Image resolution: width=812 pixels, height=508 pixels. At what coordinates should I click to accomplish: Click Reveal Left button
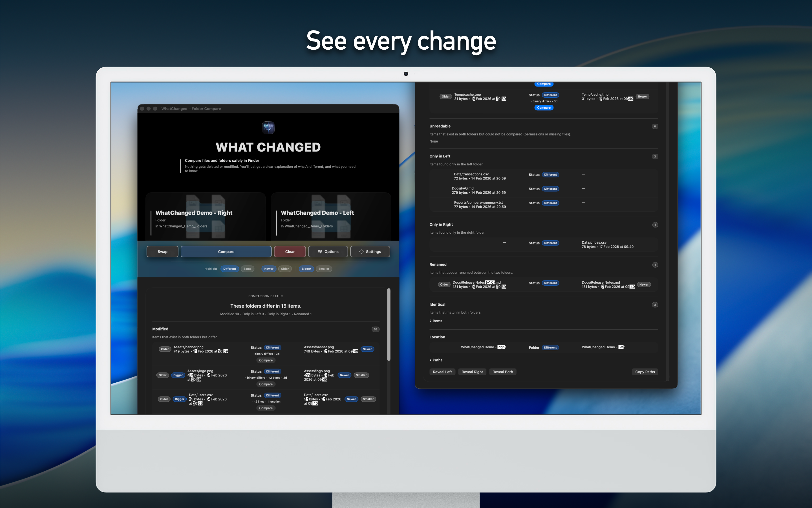[442, 372]
